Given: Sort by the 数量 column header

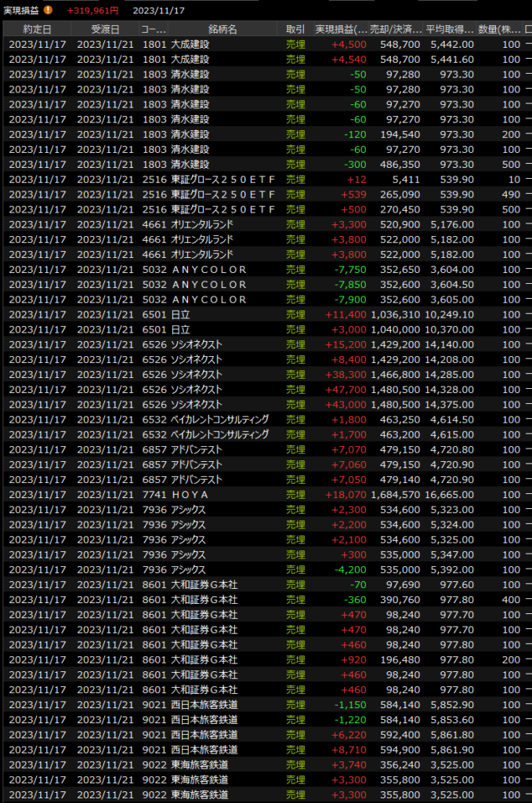Looking at the screenshot, I should tap(499, 29).
